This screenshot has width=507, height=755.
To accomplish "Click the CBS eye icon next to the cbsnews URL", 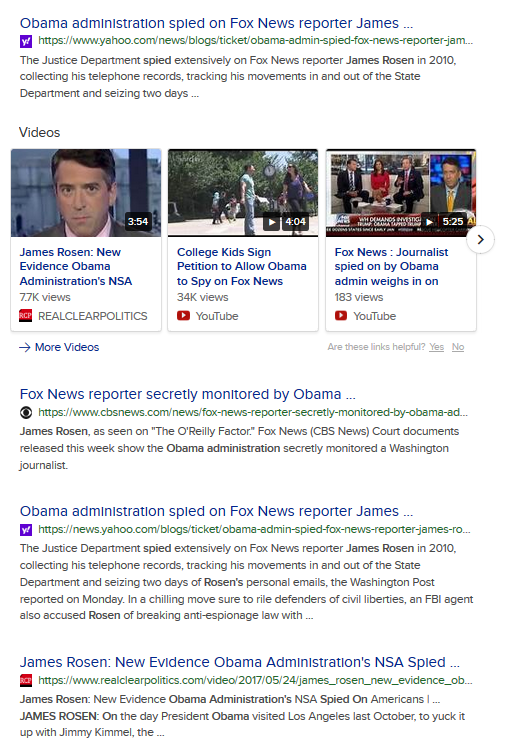I will pos(26,413).
